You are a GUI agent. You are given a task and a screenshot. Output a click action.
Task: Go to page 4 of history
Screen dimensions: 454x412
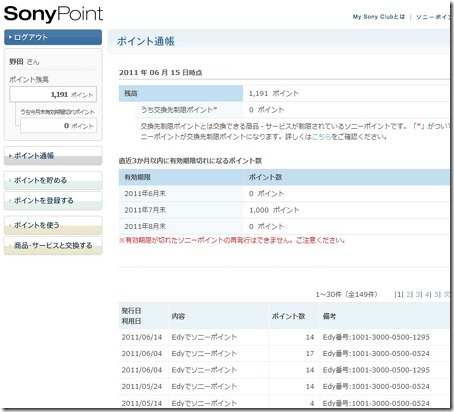click(428, 294)
